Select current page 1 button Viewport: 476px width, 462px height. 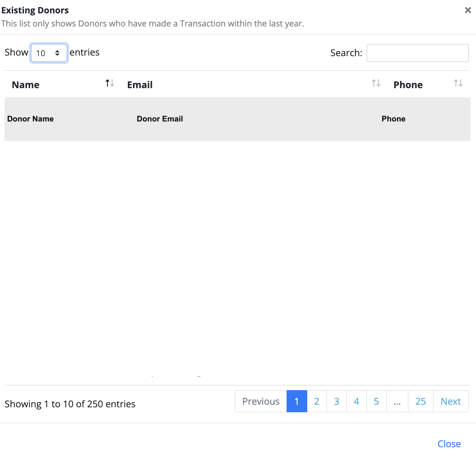point(297,401)
